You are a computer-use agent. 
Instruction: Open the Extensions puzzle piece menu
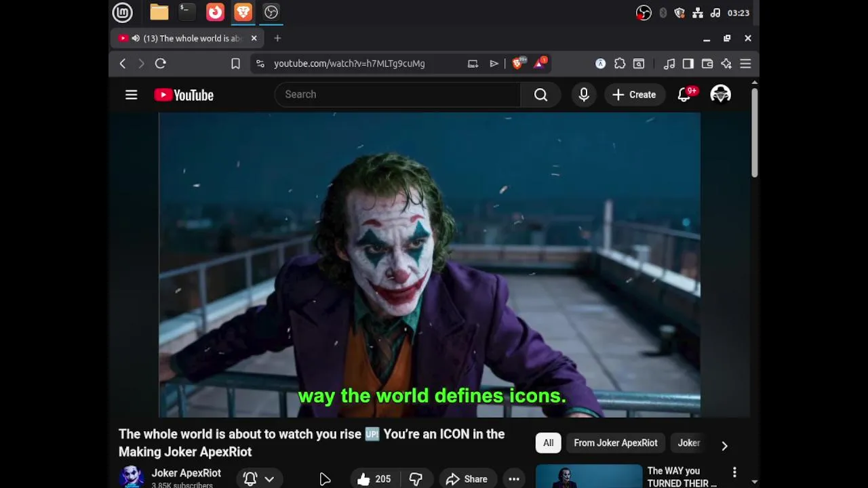click(620, 64)
